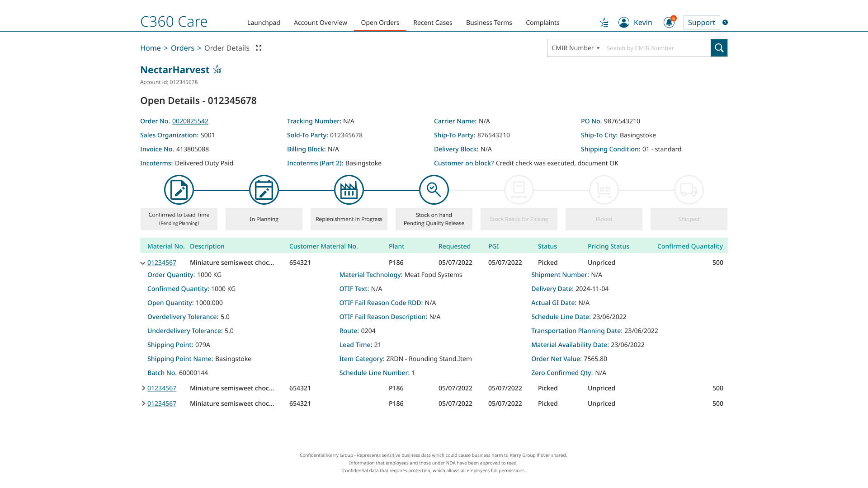
Task: Click the search magnifier button
Action: click(x=719, y=48)
